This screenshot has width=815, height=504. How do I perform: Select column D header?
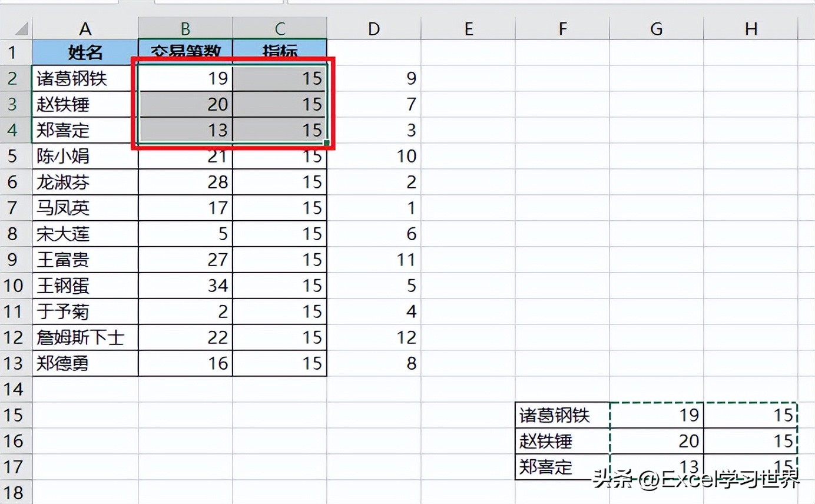point(374,28)
